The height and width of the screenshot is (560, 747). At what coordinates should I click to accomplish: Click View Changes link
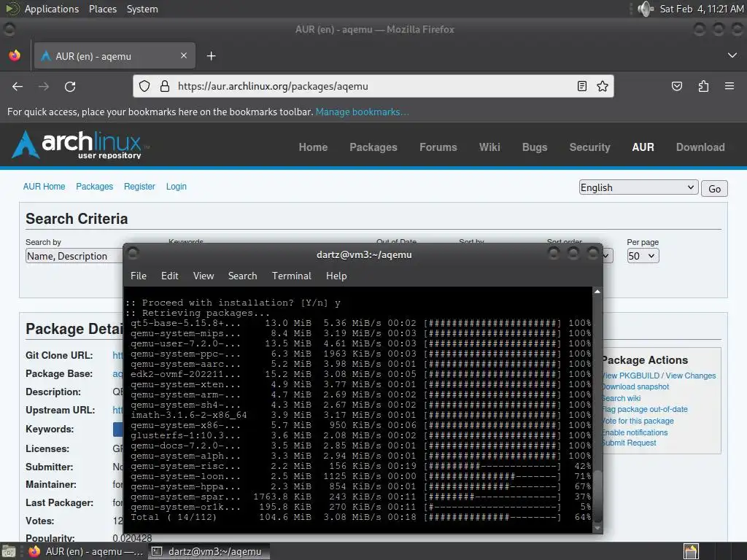[690, 376]
